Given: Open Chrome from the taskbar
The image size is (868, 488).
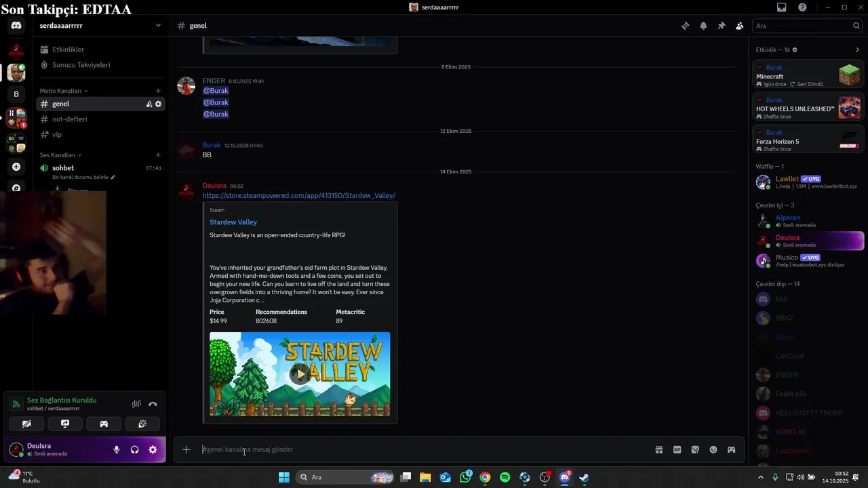Looking at the screenshot, I should [485, 477].
